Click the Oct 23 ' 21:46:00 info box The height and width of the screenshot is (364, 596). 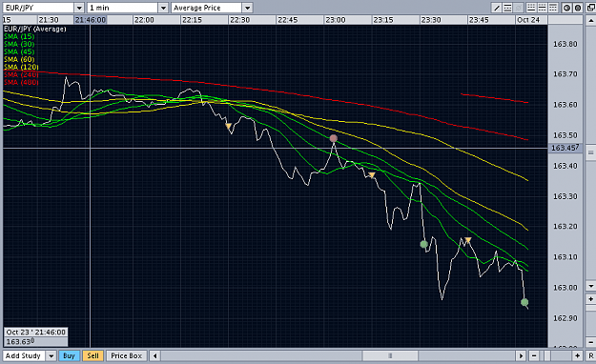click(35, 333)
